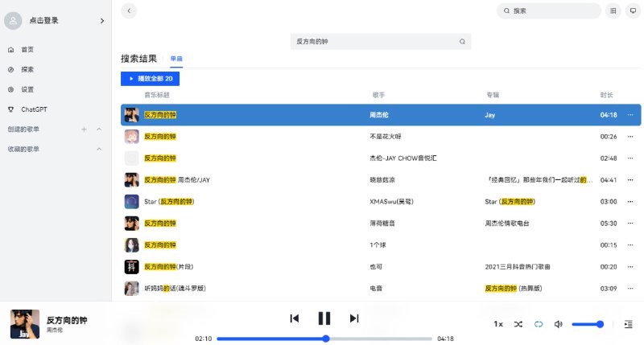Open the play queue list icon
This screenshot has width=644, height=345.
(629, 324)
